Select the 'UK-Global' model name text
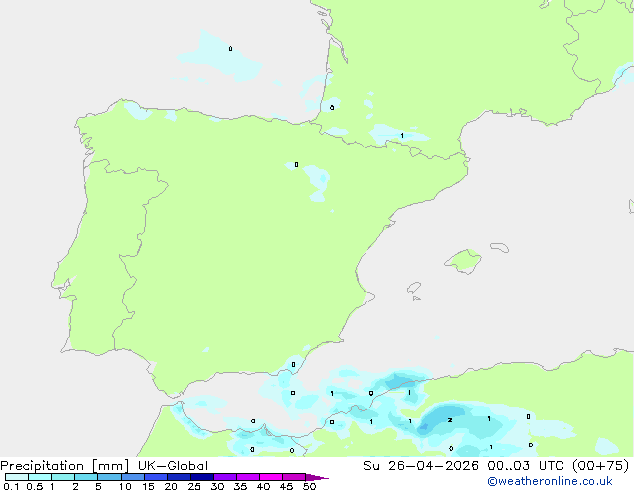 point(173,466)
